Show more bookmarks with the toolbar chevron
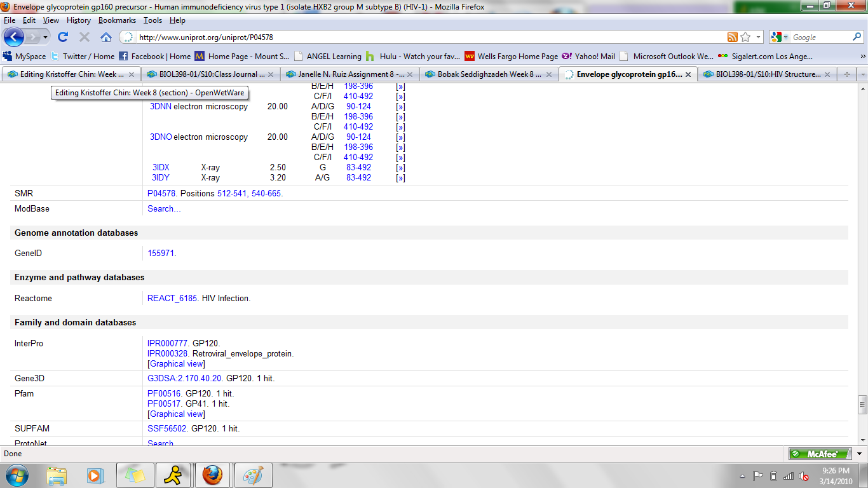 [862, 57]
